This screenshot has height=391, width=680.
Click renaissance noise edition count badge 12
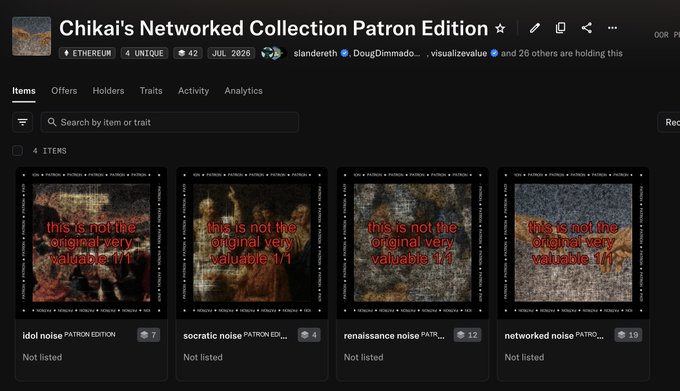pyautogui.click(x=467, y=335)
